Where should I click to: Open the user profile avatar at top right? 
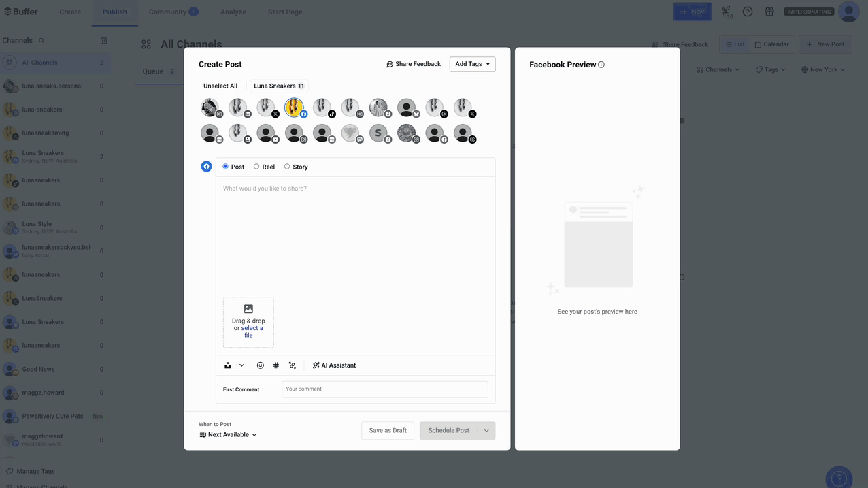[x=848, y=12]
